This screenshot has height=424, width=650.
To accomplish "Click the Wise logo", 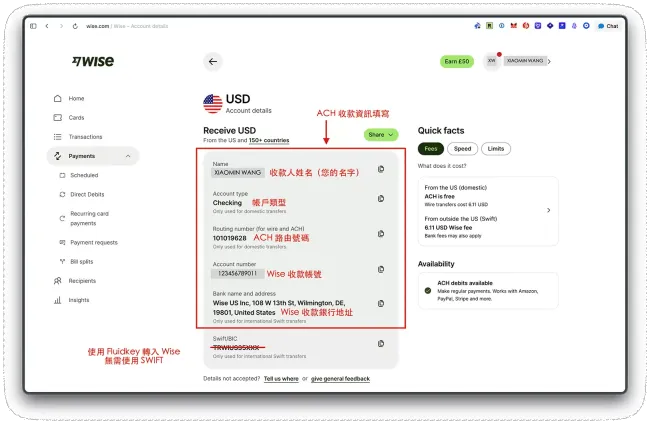I will (x=93, y=61).
